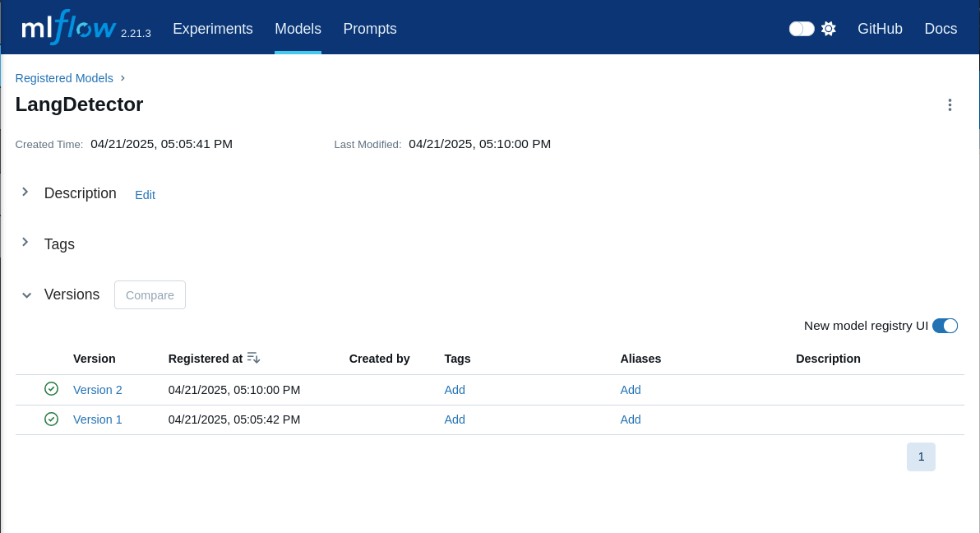The image size is (980, 533).
Task: Click Version 2 ready status icon
Action: (x=51, y=389)
